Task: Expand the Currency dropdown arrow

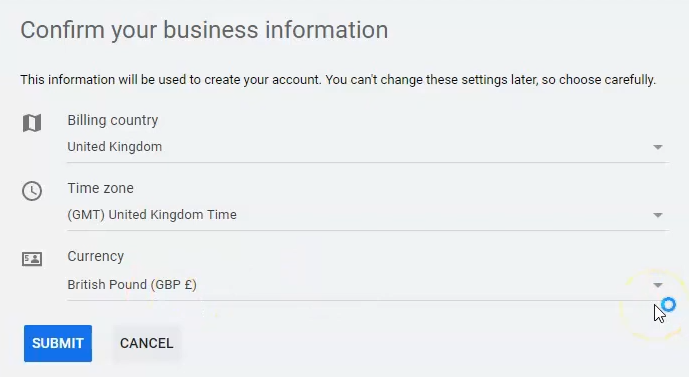Action: [x=658, y=285]
